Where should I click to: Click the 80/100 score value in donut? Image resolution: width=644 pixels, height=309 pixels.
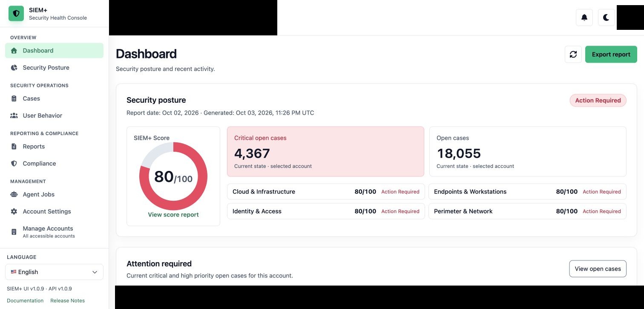pos(173,177)
